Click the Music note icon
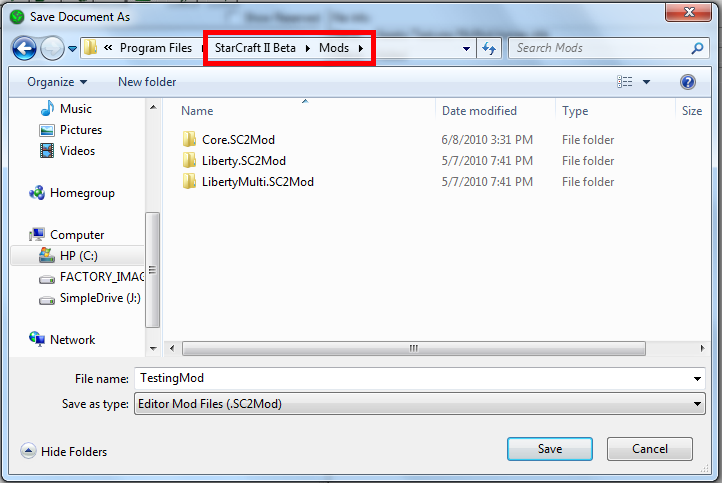The image size is (722, 483). pyautogui.click(x=47, y=109)
